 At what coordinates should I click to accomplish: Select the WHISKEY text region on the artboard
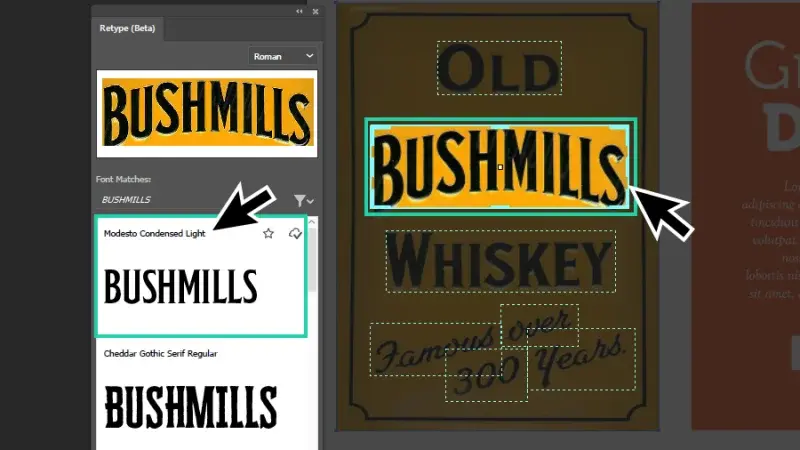click(x=499, y=260)
